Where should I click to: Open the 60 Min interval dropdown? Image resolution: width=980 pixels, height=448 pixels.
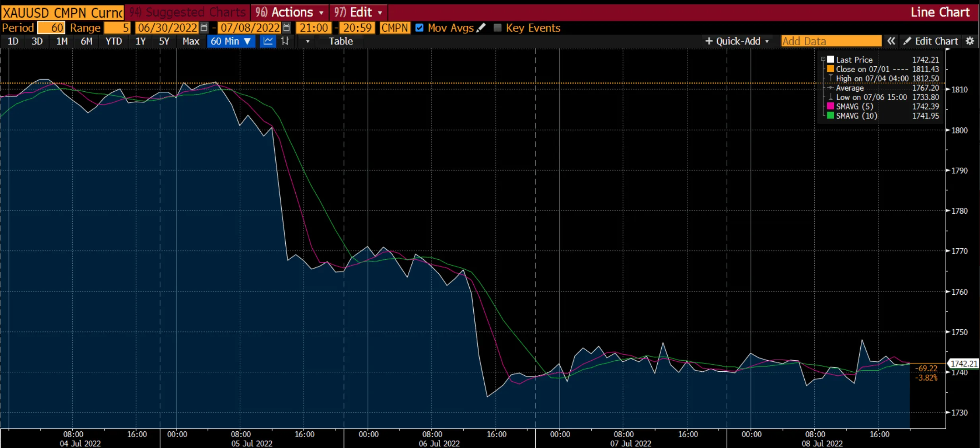231,41
